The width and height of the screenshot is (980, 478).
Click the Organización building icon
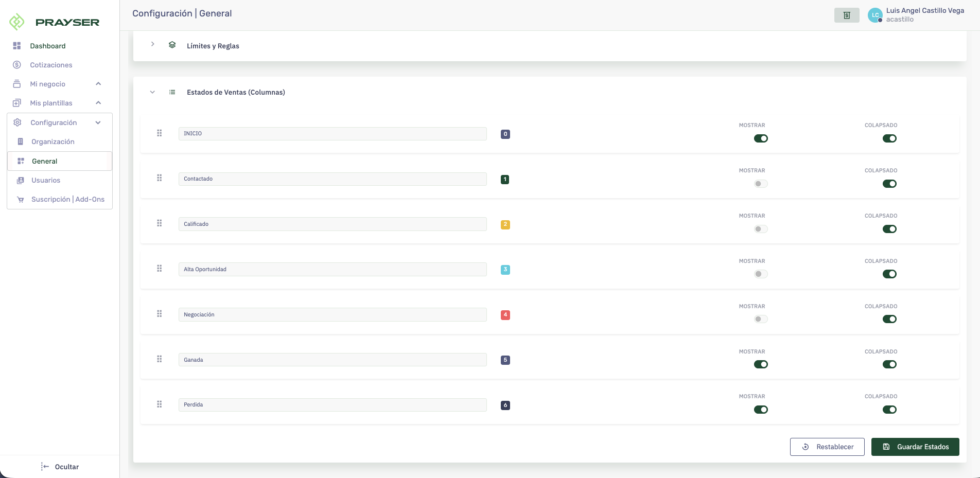(21, 141)
